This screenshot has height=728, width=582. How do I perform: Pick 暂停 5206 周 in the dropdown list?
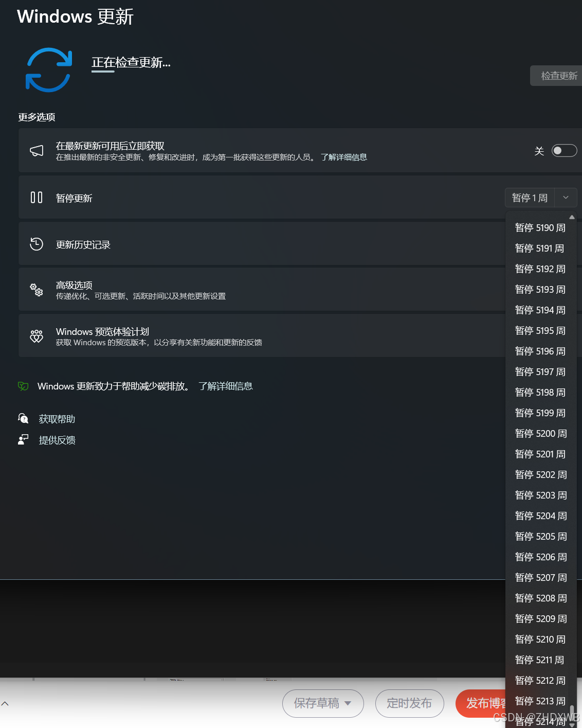click(541, 557)
